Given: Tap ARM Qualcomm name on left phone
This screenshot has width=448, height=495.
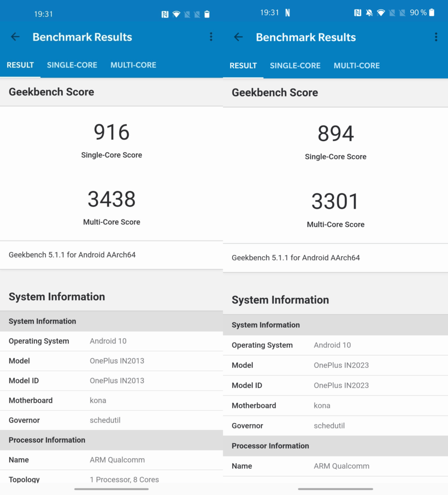Looking at the screenshot, I should (x=117, y=460).
